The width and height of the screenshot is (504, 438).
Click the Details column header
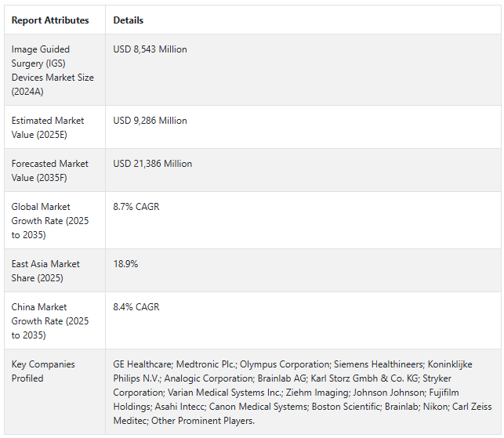point(129,20)
